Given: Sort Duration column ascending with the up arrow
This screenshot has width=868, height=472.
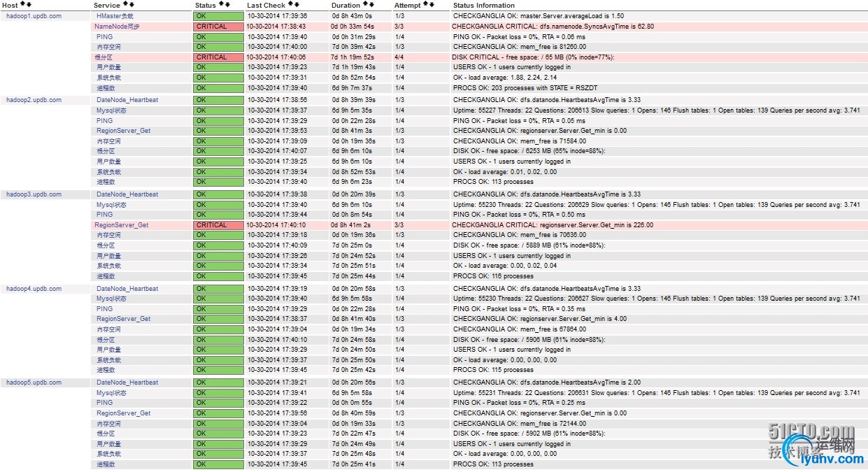Looking at the screenshot, I should click(x=365, y=4).
